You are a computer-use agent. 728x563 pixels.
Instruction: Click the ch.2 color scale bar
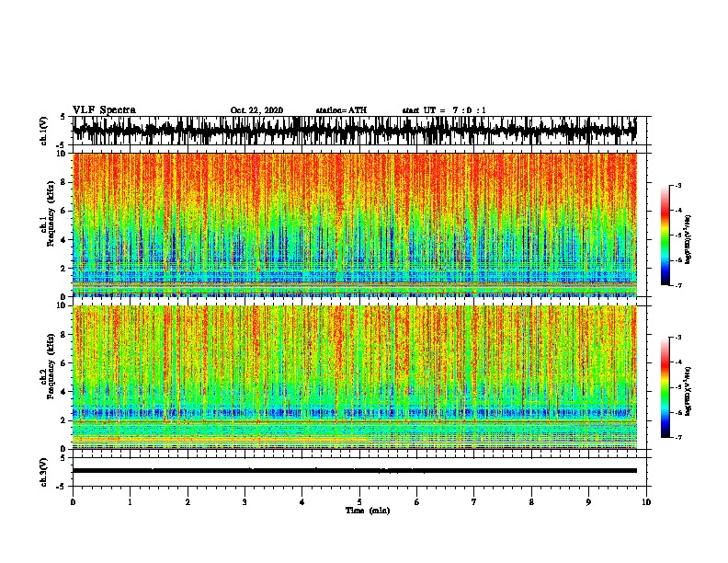pos(665,387)
